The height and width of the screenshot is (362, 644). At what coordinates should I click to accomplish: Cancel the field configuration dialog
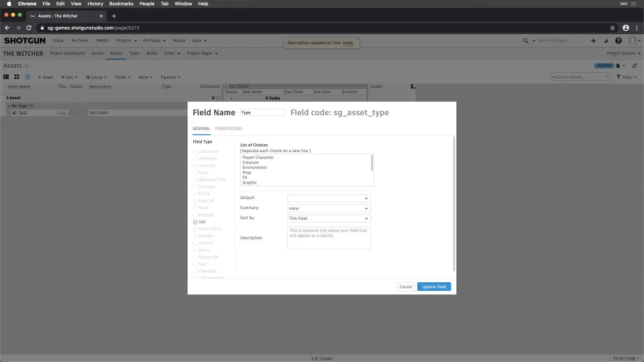[x=405, y=287]
